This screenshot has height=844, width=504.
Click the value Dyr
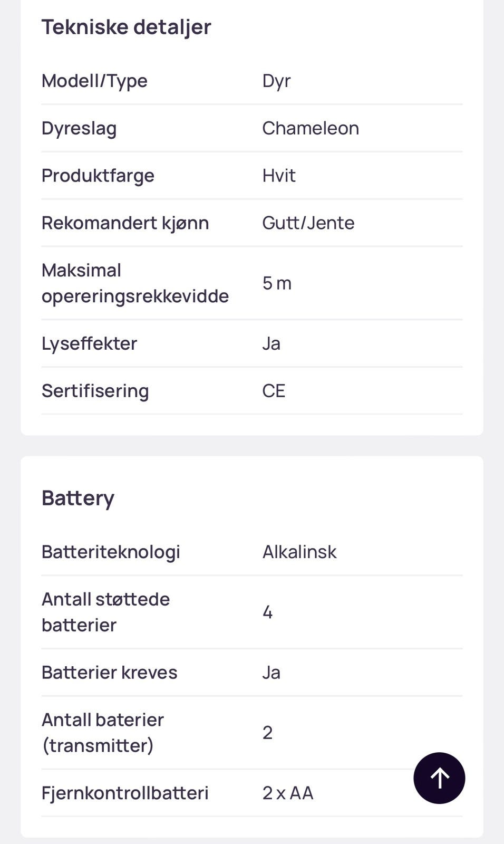[x=276, y=81]
